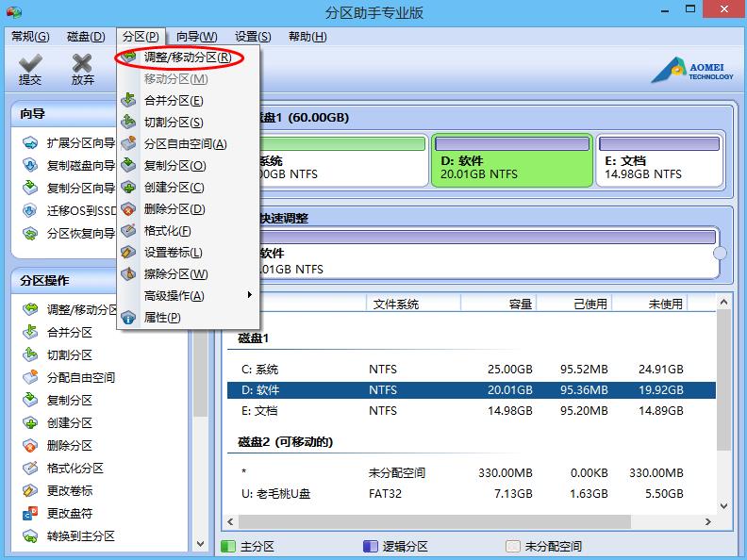Choose 格式化(F) from the menu
Image resolution: width=747 pixels, height=560 pixels.
[x=188, y=230]
